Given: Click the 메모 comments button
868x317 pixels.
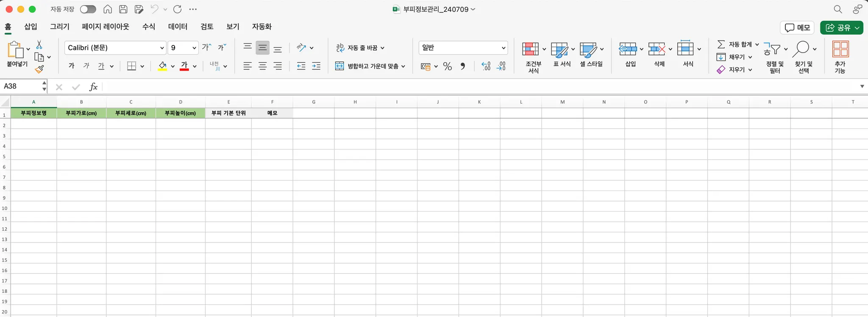Looking at the screenshot, I should (797, 28).
